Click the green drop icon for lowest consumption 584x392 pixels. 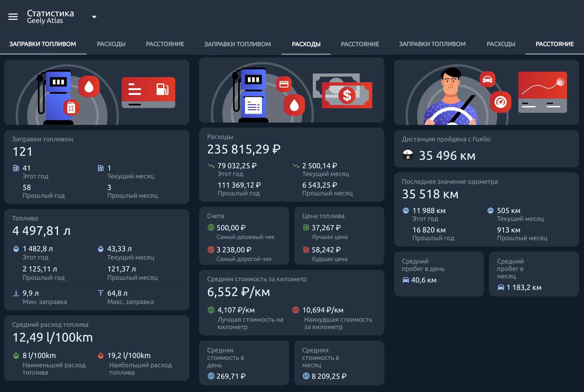click(x=16, y=356)
